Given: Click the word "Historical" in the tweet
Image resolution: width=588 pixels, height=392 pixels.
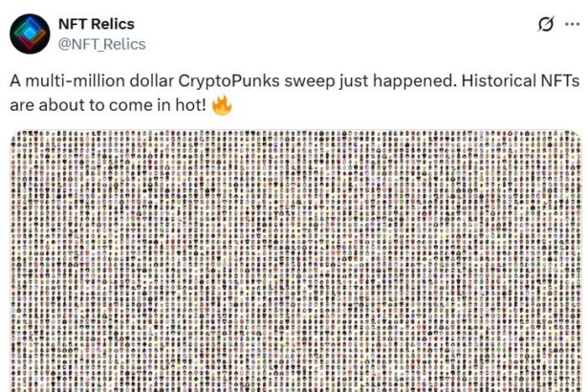Looking at the screenshot, I should 468,79.
